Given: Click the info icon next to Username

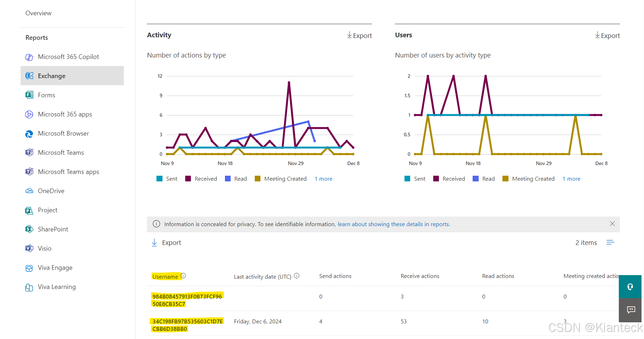Looking at the screenshot, I should click(183, 276).
